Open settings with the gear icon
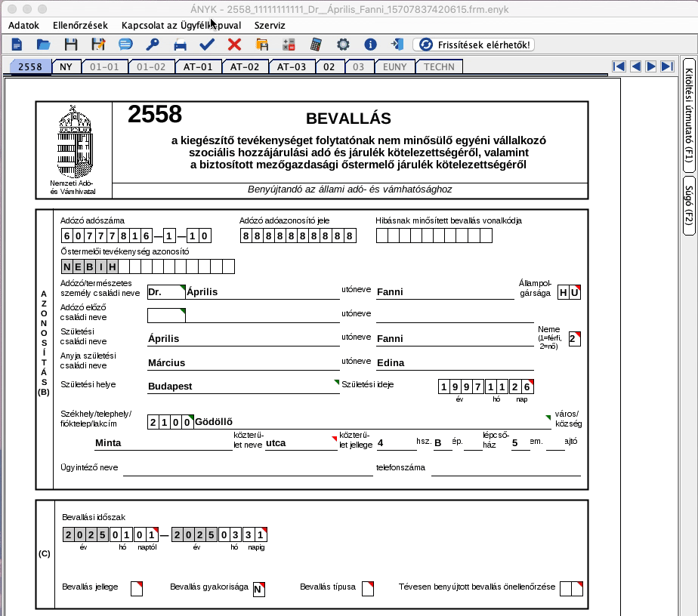 tap(343, 45)
